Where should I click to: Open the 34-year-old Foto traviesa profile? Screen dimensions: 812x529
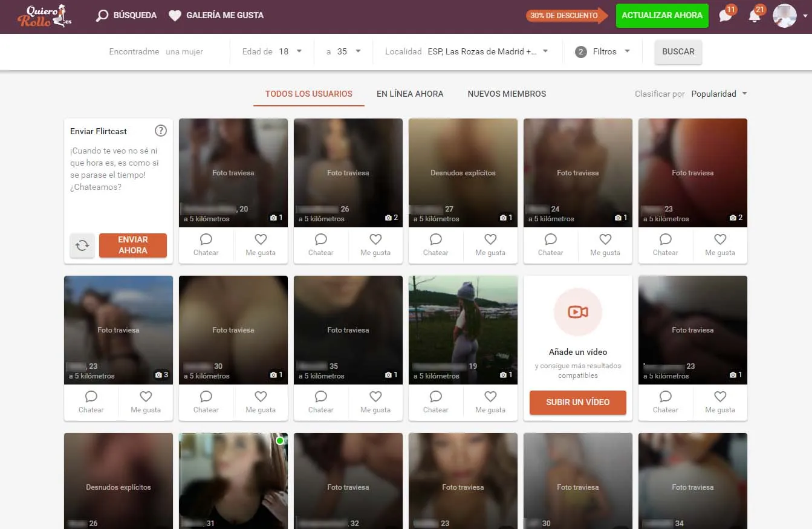tap(693, 481)
